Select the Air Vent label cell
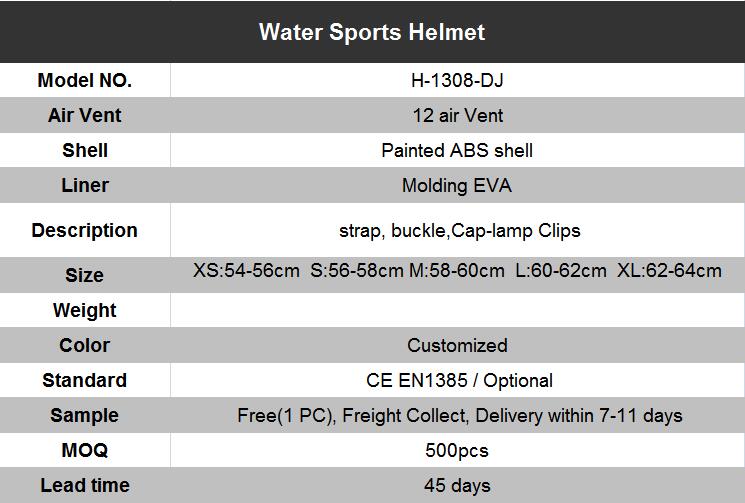This screenshot has width=745, height=503. click(x=85, y=116)
